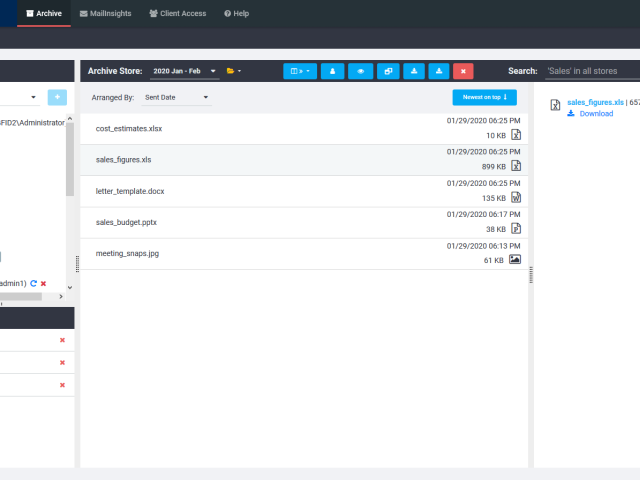This screenshot has width=640, height=480.
Task: Open the Help menu
Action: 237,14
